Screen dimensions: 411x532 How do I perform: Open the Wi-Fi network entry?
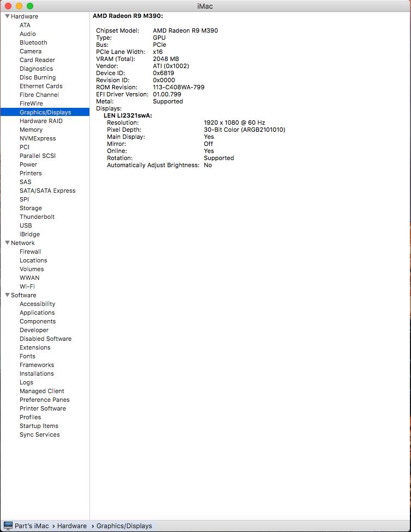27,286
